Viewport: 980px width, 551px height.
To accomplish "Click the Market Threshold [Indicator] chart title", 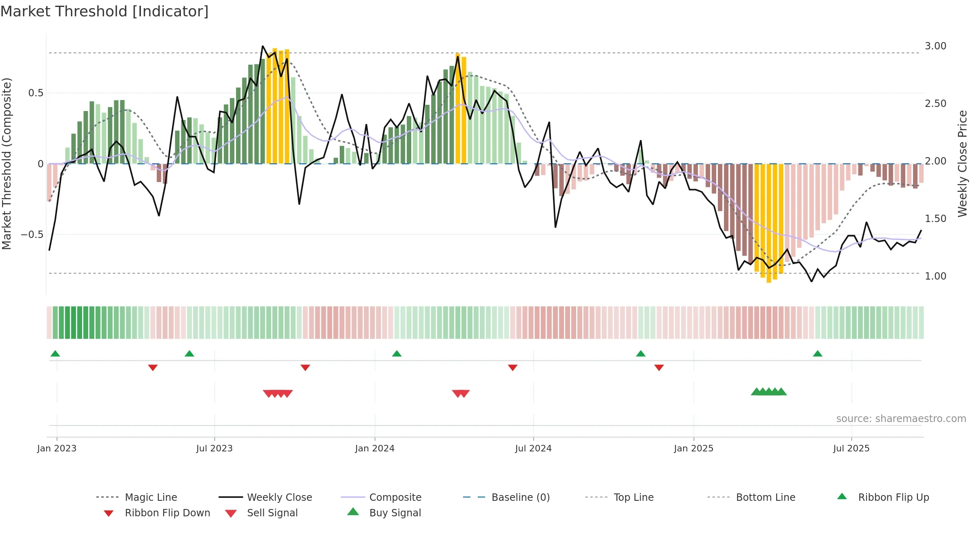I will click(105, 11).
